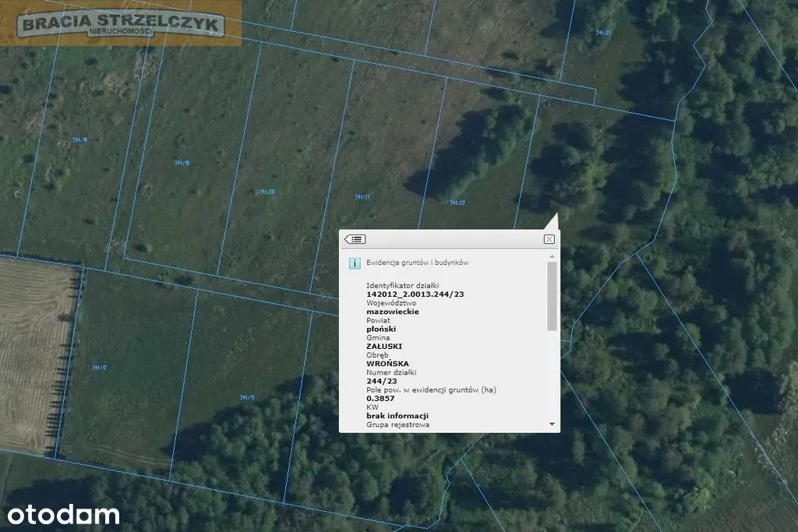Image resolution: width=798 pixels, height=532 pixels.
Task: Select parcel labeled 244/24 on map
Action: [x=603, y=33]
